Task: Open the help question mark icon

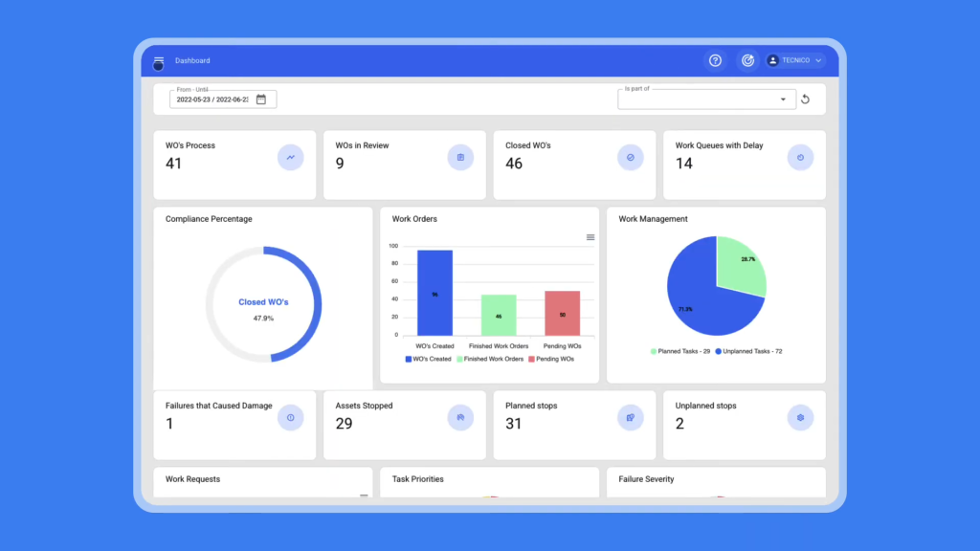Action: [715, 59]
